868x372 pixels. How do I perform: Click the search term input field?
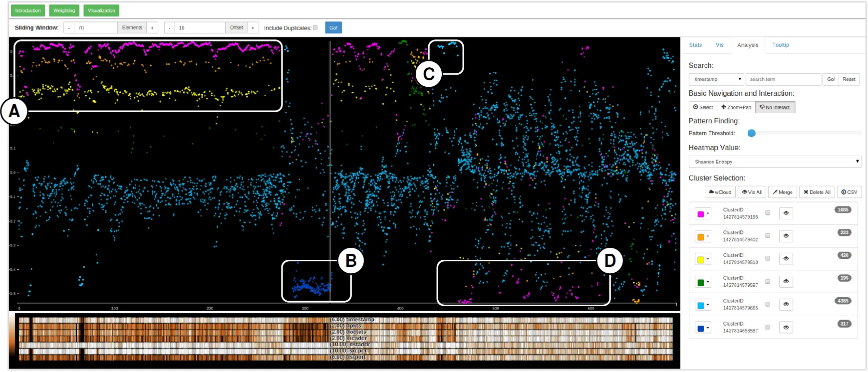pyautogui.click(x=784, y=79)
